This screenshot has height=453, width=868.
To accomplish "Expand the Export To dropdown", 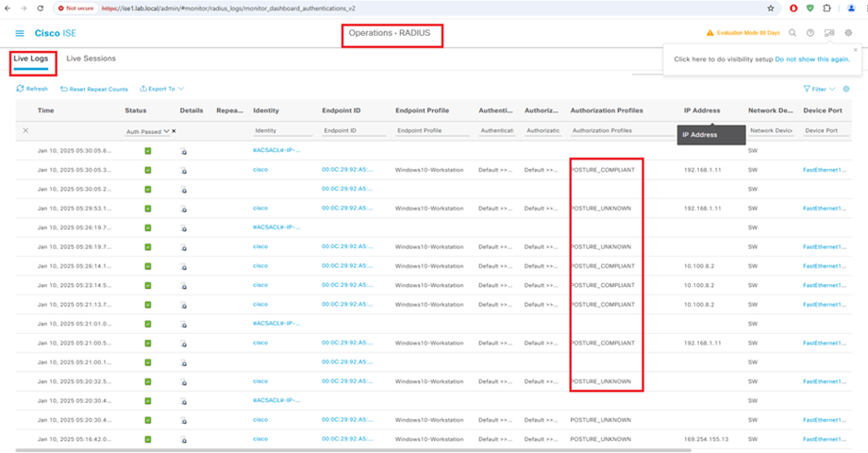I will click(x=162, y=89).
